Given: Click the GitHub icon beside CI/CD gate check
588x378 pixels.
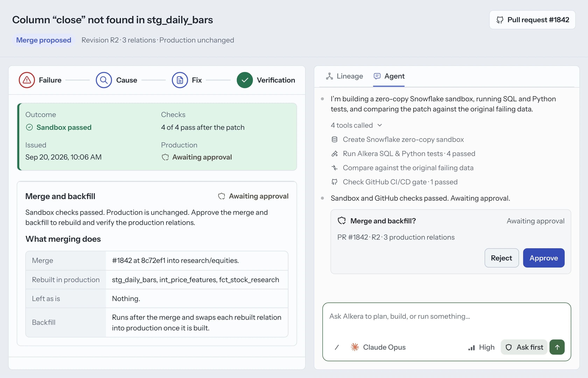Looking at the screenshot, I should coord(334,182).
